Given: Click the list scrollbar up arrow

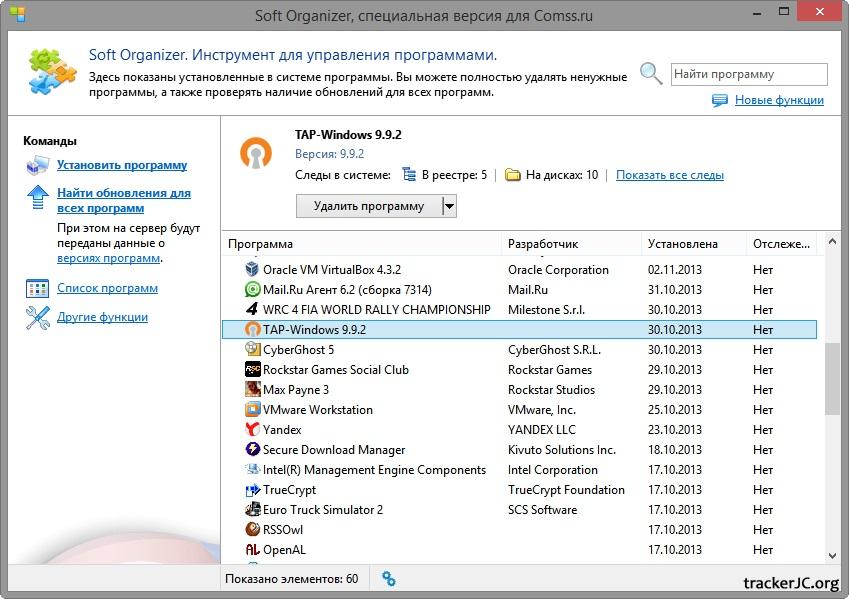Looking at the screenshot, I should (832, 242).
